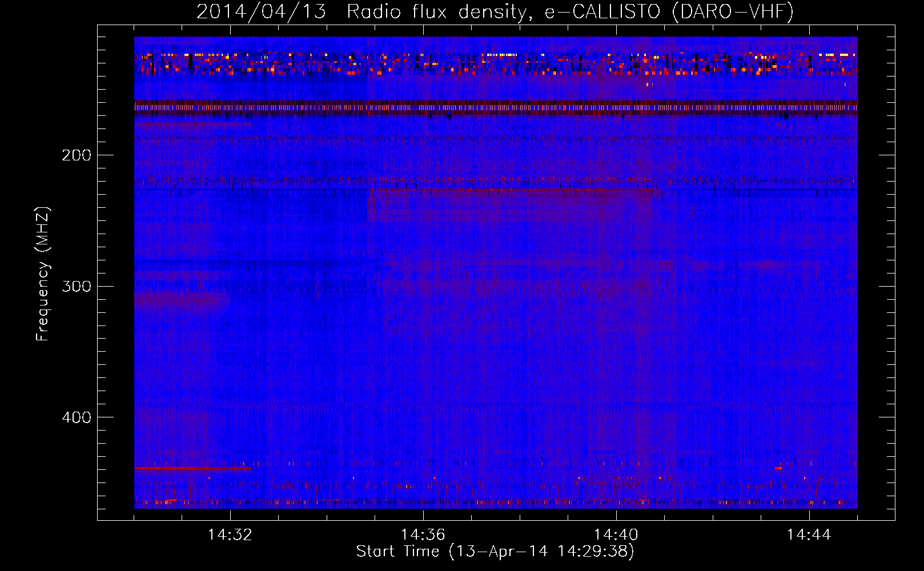The height and width of the screenshot is (571, 924).
Task: Click the "200" frequency tick label
Action: pos(77,155)
